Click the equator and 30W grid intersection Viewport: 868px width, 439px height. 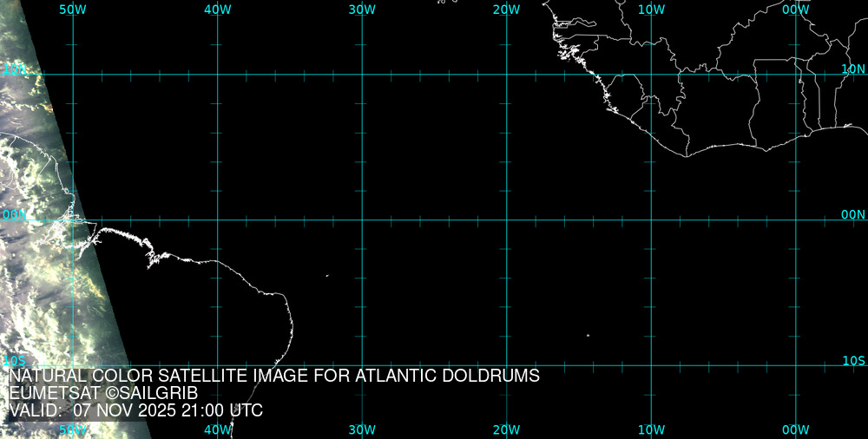pyautogui.click(x=362, y=219)
